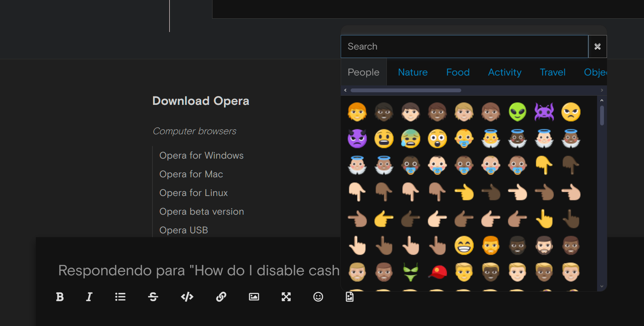Switch to the Activity emoji tab
644x326 pixels.
(x=505, y=72)
